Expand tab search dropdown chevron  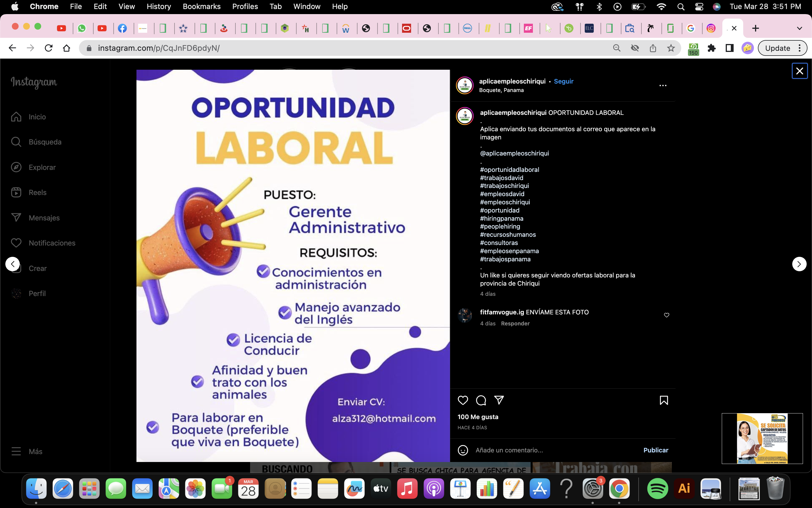pyautogui.click(x=799, y=28)
